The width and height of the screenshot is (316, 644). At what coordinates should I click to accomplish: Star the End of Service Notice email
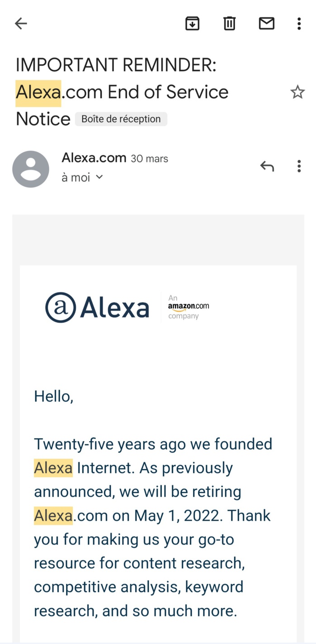pyautogui.click(x=297, y=92)
